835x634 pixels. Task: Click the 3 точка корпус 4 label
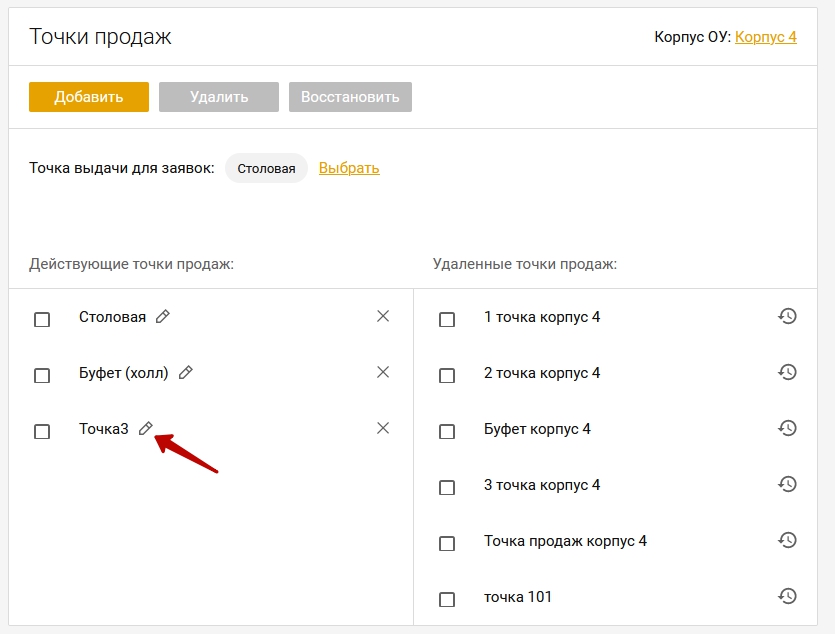point(542,485)
